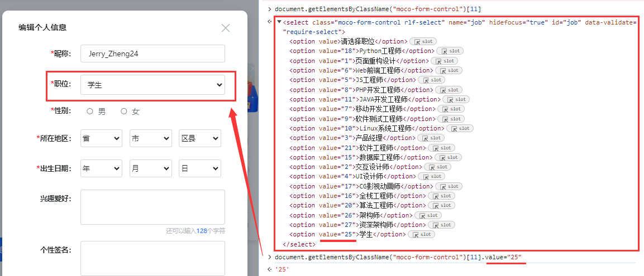Select the option value="11" JAVA开发工程师 line

click(365, 99)
